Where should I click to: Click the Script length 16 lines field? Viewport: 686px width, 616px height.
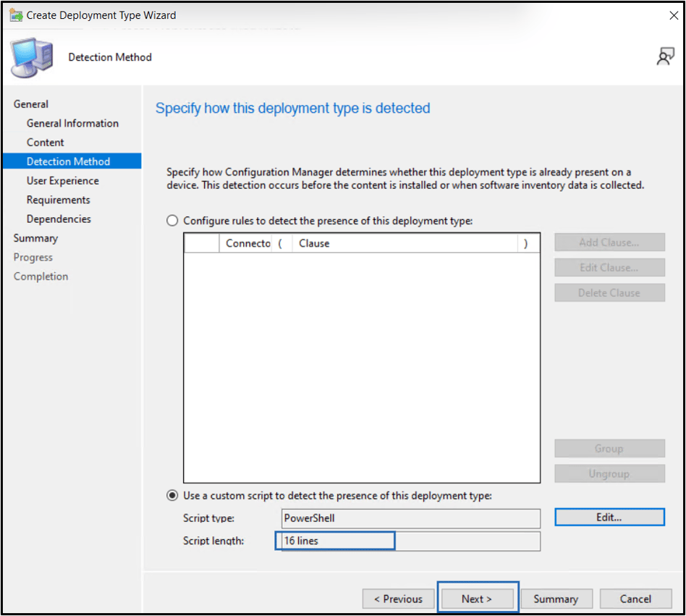tap(411, 541)
